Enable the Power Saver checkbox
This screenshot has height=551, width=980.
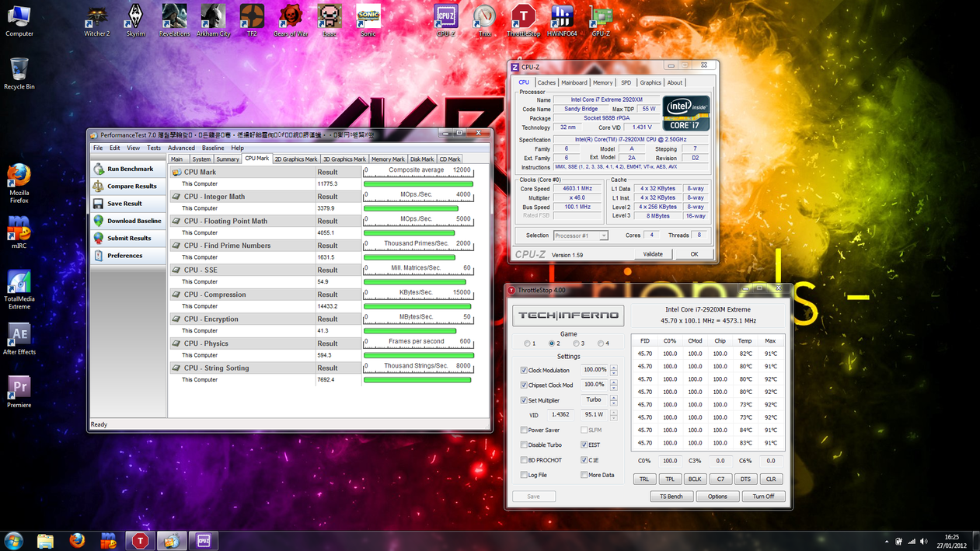click(x=524, y=430)
